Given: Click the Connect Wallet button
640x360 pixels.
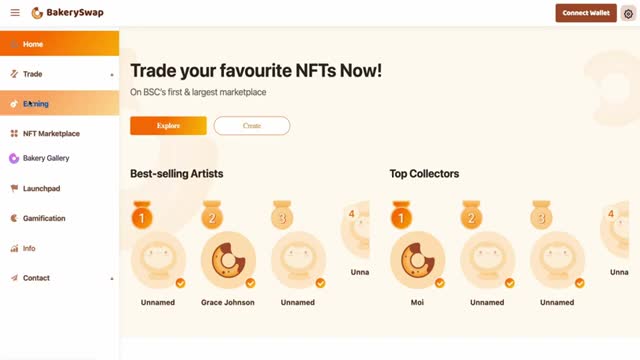Looking at the screenshot, I should 586,13.
